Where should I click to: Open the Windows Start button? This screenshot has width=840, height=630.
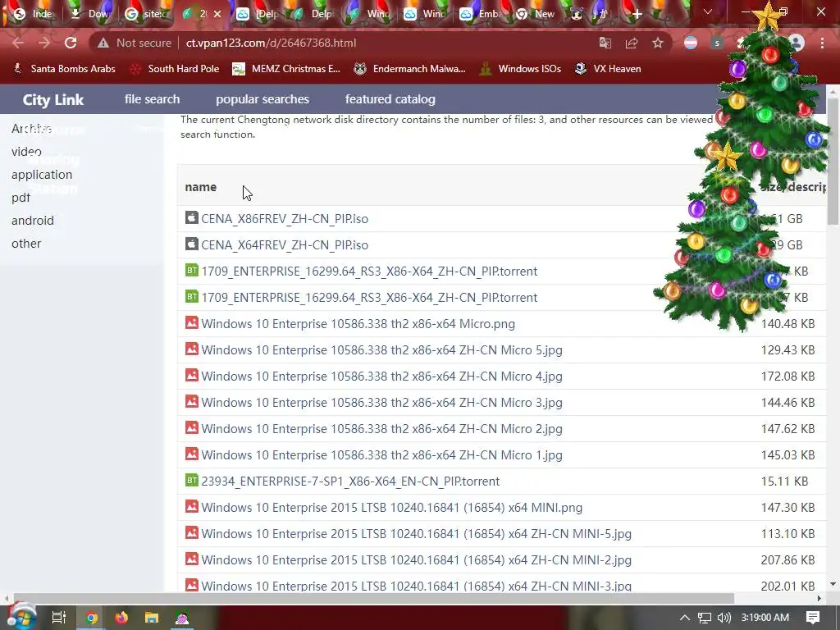21,618
